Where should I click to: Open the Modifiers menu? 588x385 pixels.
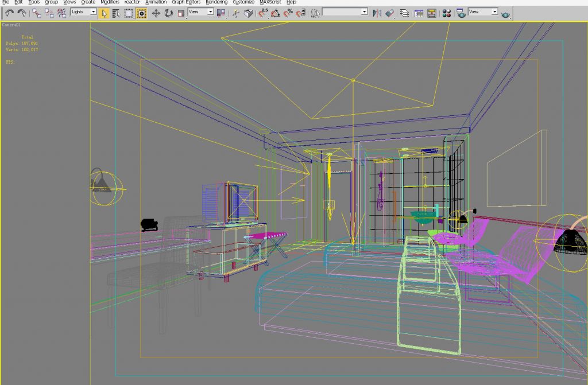pos(110,2)
